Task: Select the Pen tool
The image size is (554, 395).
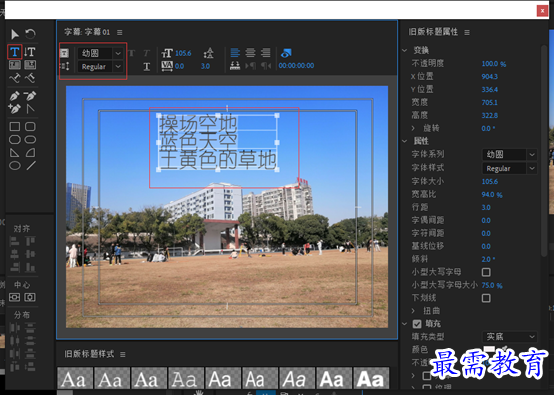Action: pyautogui.click(x=14, y=96)
